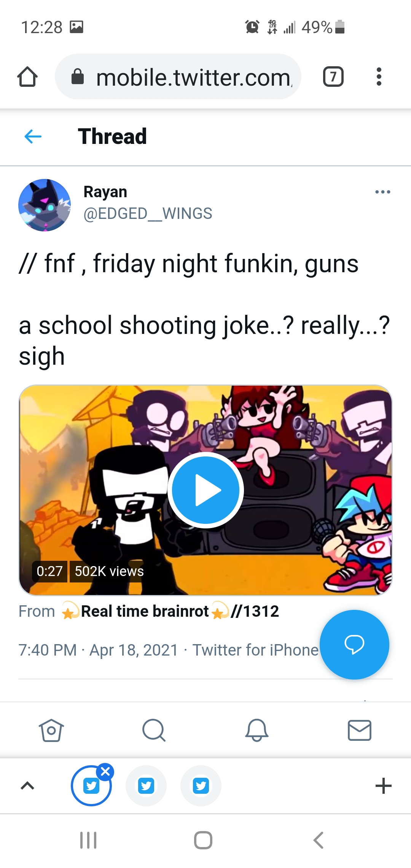Screen dimensions: 411x868
Task: Tap the browser home icon
Action: click(27, 77)
